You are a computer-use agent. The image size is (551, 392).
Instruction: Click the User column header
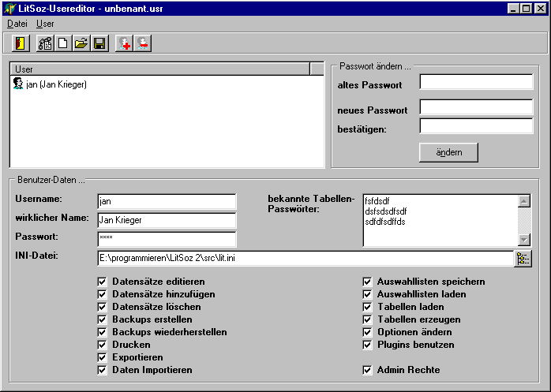click(160, 69)
